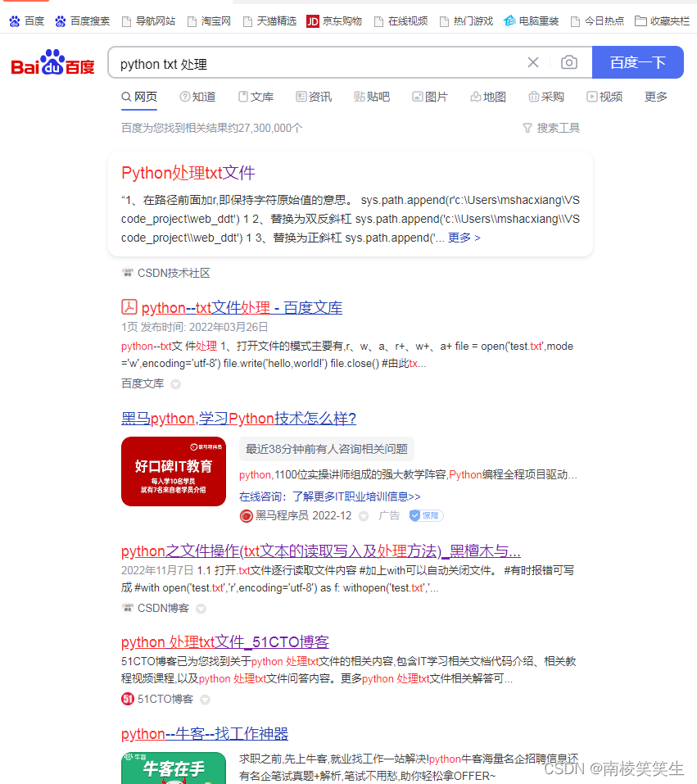697x784 pixels.
Task: Switch to the 视频 tab
Action: tap(604, 97)
